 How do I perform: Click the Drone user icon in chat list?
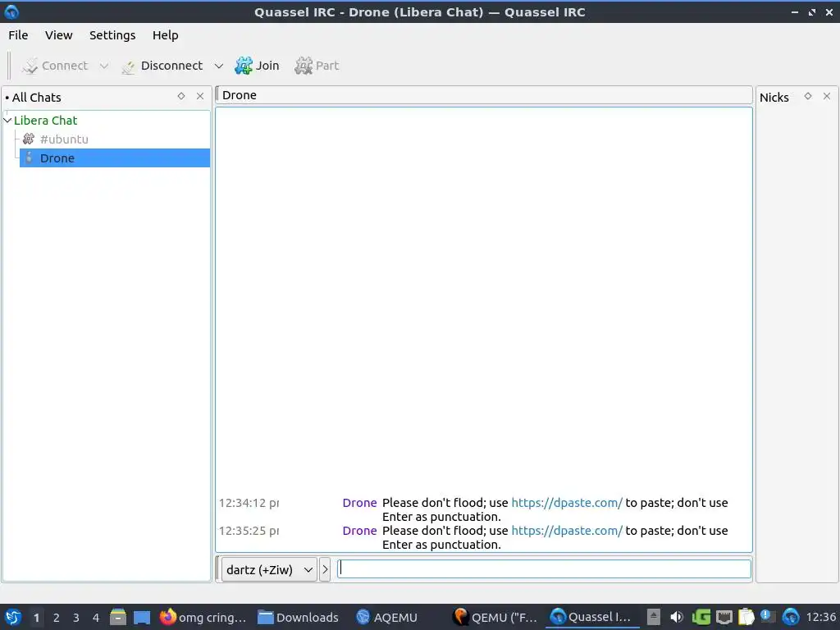tap(29, 158)
